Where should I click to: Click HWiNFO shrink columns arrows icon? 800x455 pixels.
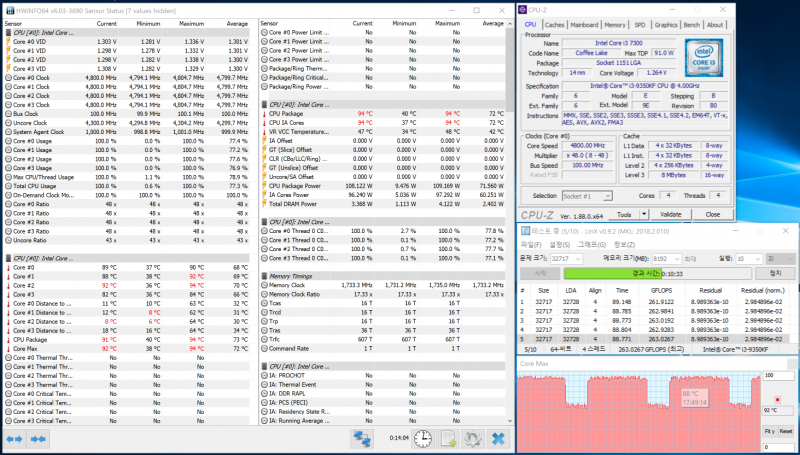[x=38, y=439]
